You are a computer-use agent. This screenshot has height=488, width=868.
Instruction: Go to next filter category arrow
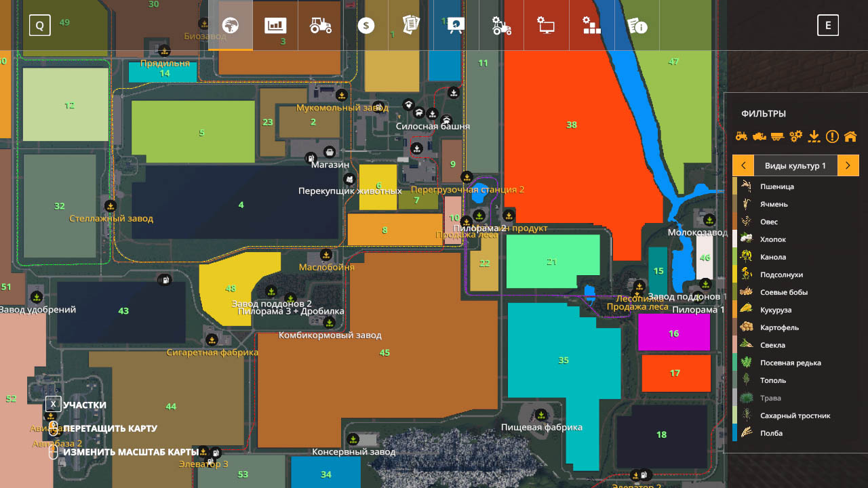click(848, 165)
